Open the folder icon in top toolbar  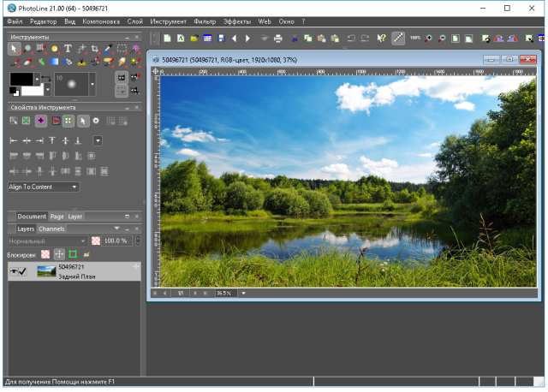(x=194, y=39)
